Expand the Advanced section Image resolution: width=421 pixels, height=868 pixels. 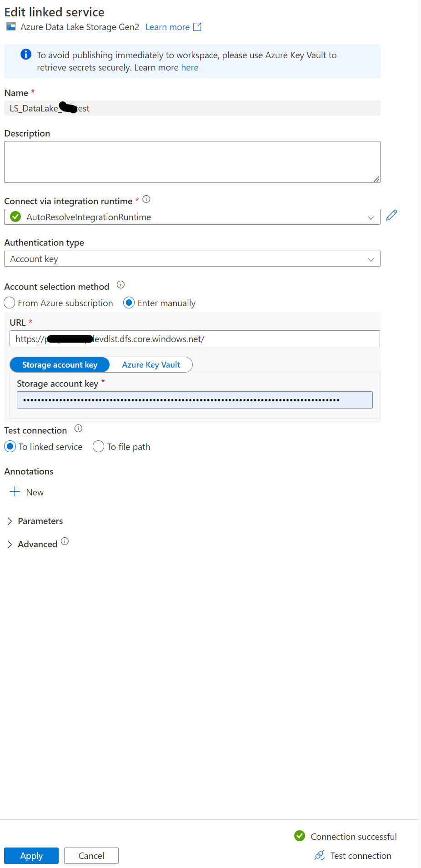tap(32, 545)
